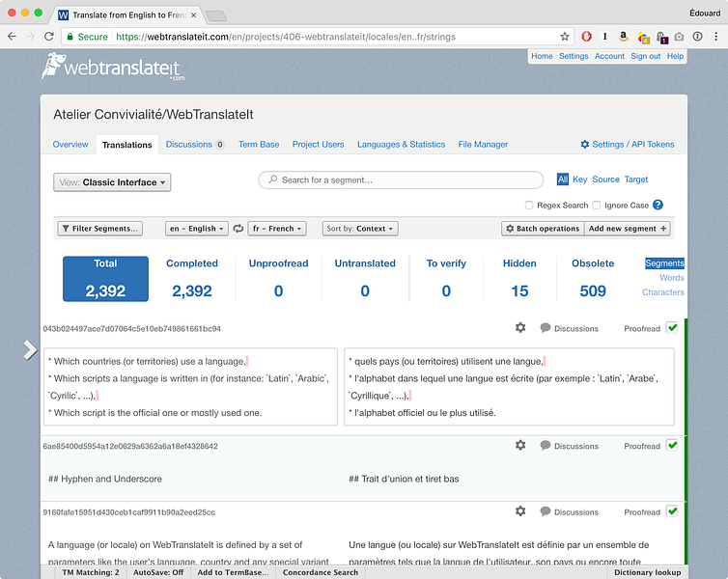Open Discussions bubble for Hyphen and Underscore segment
Image resolution: width=728 pixels, height=579 pixels.
coord(570,446)
